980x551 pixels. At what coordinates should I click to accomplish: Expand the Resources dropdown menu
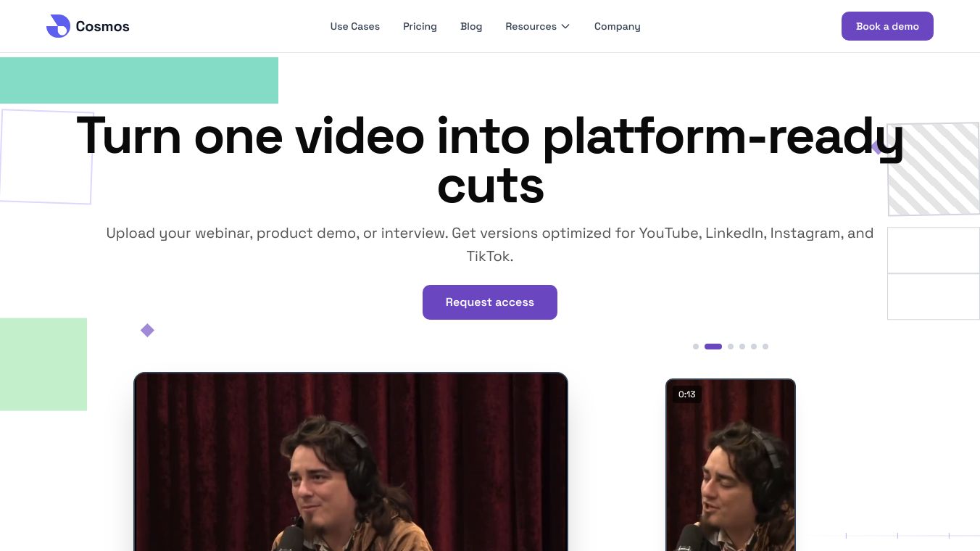click(x=538, y=26)
